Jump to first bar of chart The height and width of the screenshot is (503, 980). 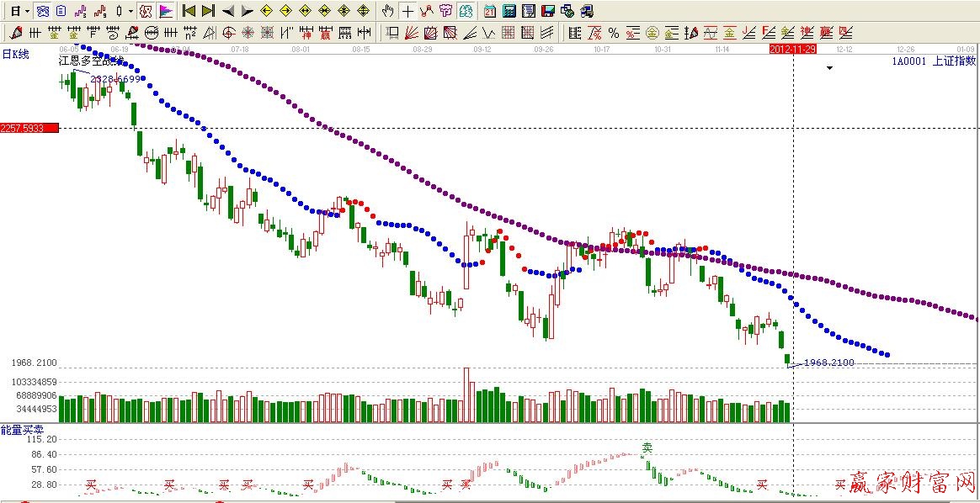coord(189,11)
